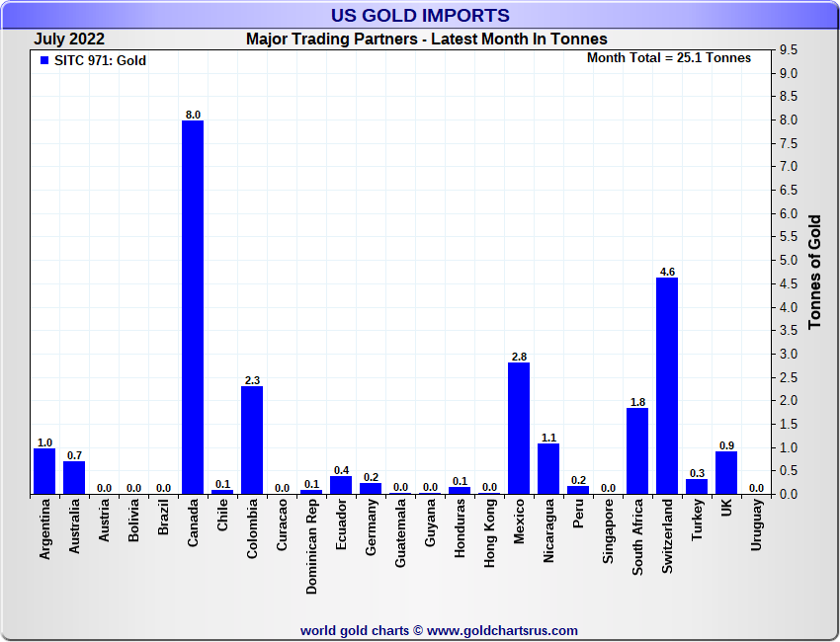Click the Ecuador bar labeled 0.4
This screenshot has width=840, height=642.
click(341, 485)
